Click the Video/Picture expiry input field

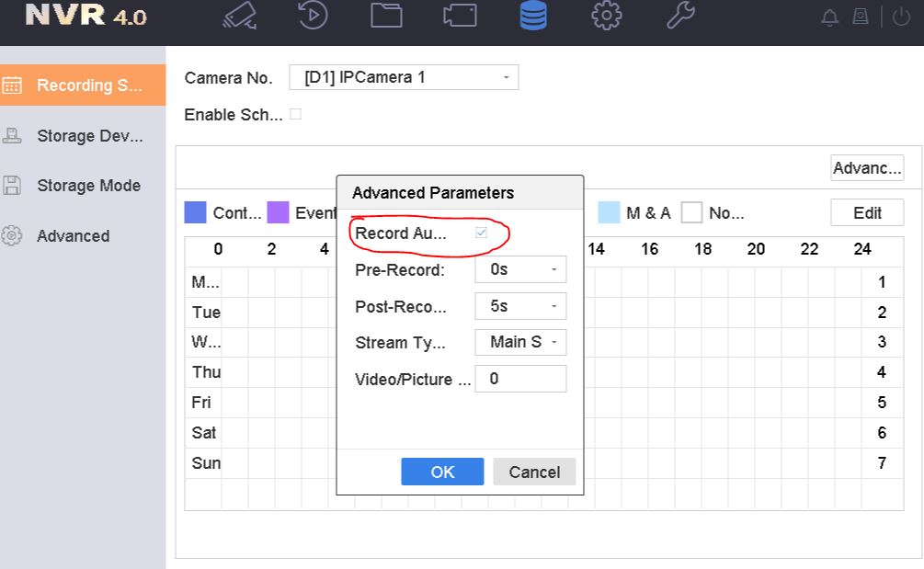(x=520, y=379)
